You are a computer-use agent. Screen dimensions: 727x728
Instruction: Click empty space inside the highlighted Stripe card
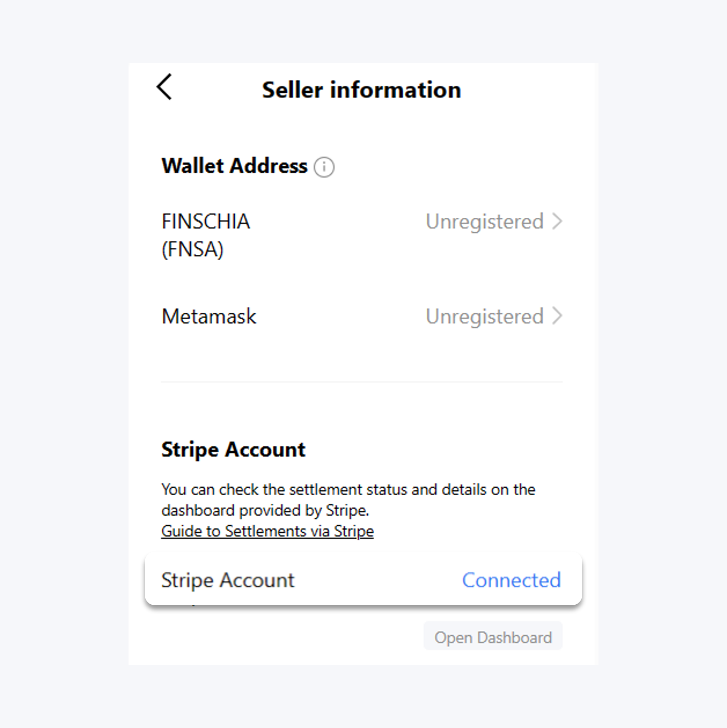377,580
